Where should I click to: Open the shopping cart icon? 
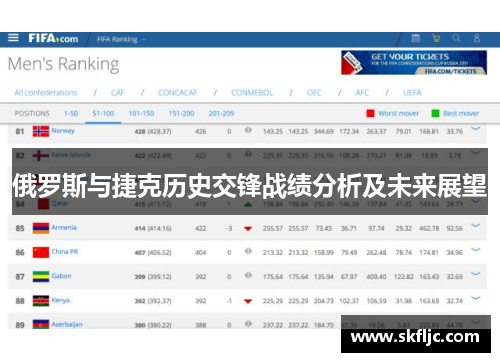(436, 38)
